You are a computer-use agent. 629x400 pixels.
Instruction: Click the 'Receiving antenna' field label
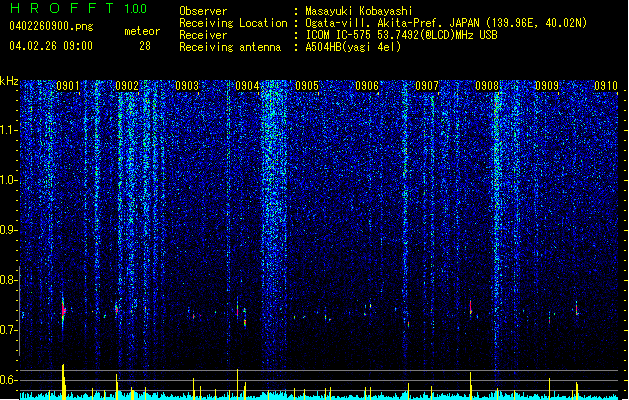pyautogui.click(x=230, y=47)
